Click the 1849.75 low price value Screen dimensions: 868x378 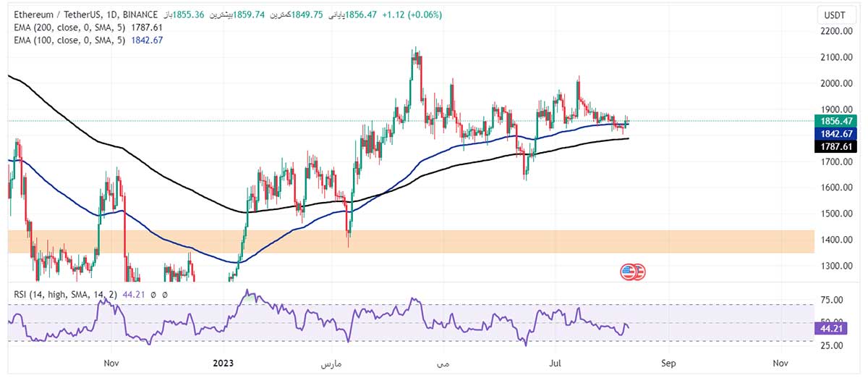point(308,14)
